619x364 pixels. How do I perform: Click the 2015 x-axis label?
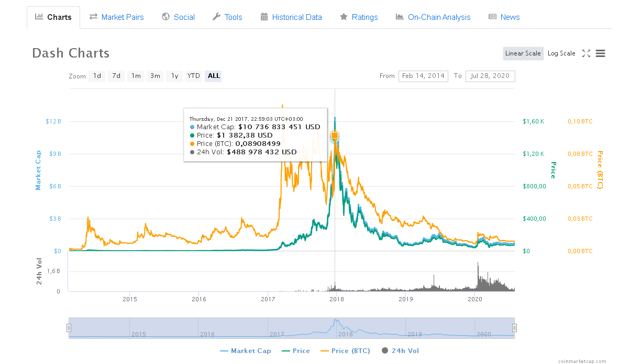[130, 299]
